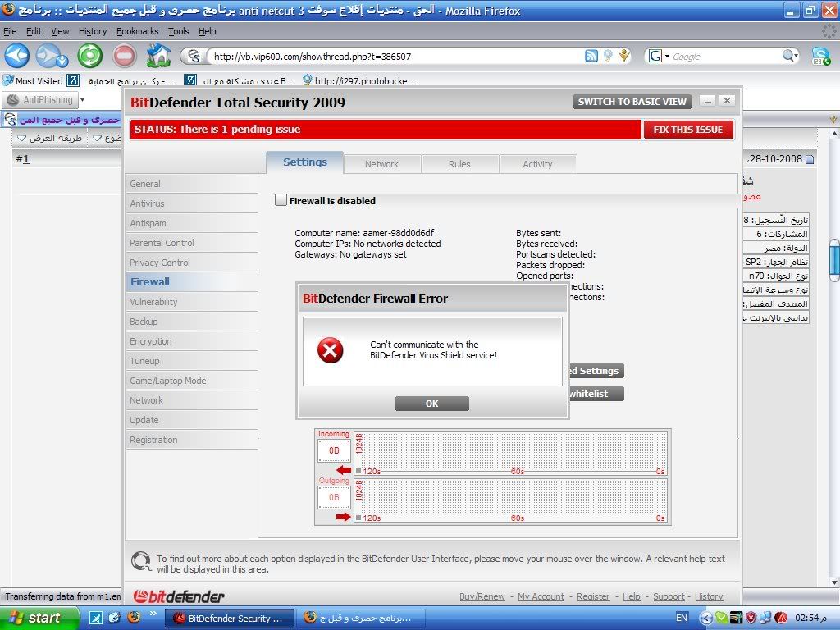The width and height of the screenshot is (840, 630).
Task: Click the browser URL address field
Action: 394,57
